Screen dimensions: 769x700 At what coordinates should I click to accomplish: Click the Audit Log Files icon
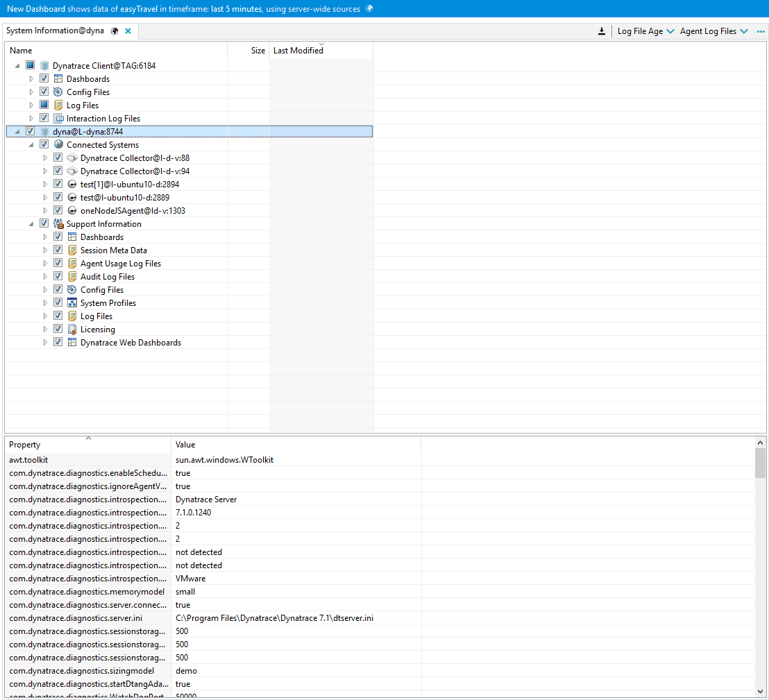[x=72, y=277]
